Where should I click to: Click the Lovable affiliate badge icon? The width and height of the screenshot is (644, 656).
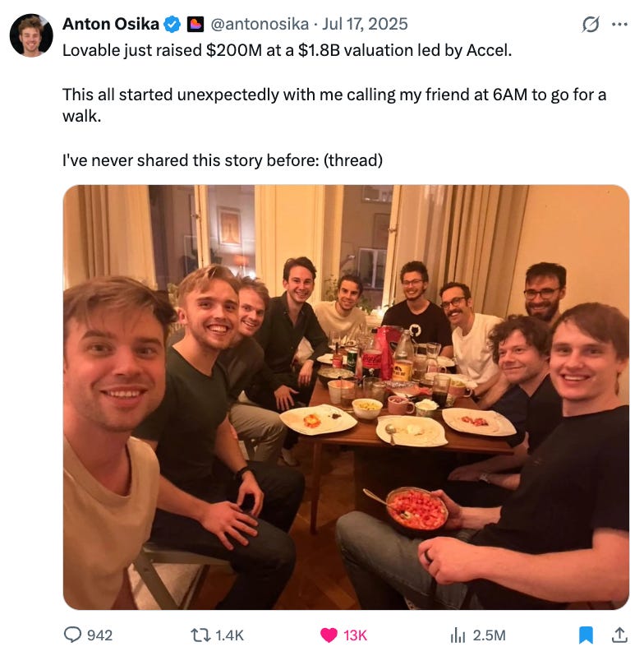195,25
